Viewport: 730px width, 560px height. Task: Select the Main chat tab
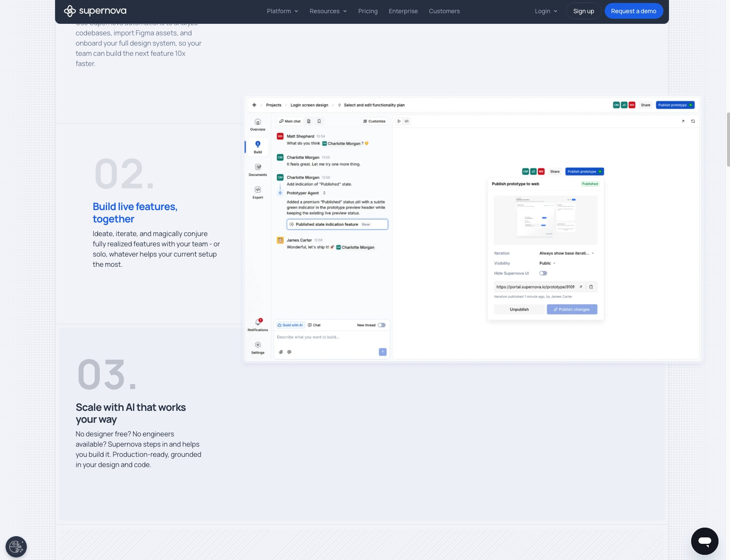click(290, 121)
